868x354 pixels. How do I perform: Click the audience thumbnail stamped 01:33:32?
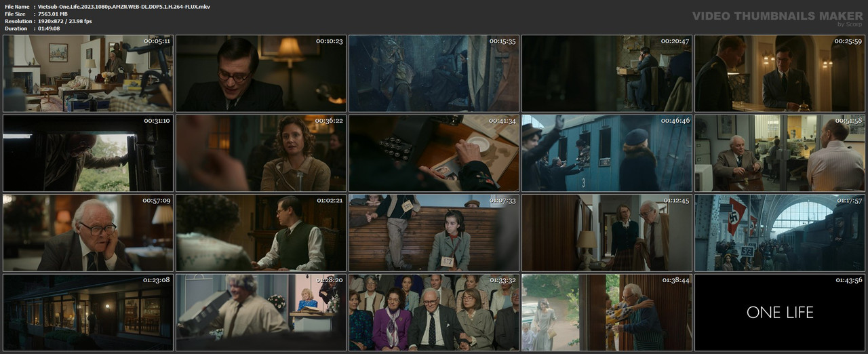434,313
